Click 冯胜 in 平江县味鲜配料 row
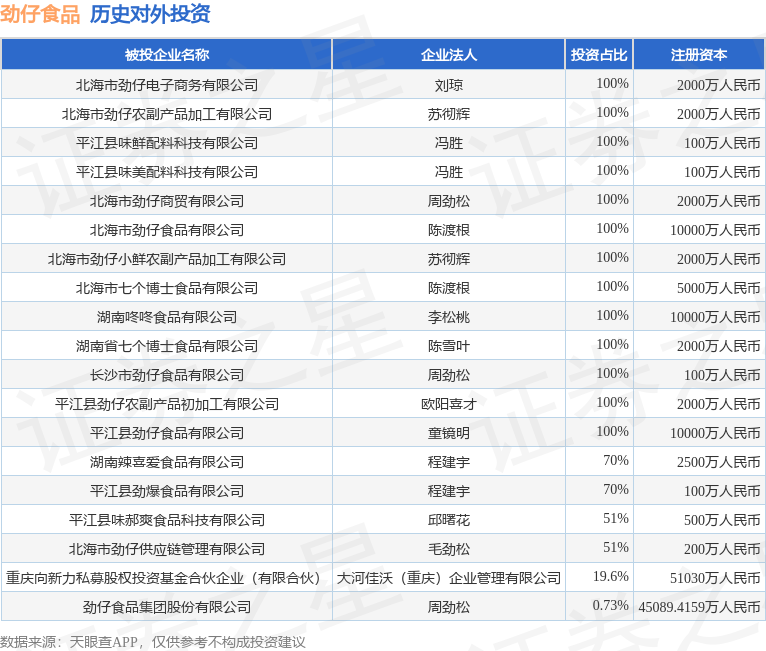Image resolution: width=766 pixels, height=651 pixels. (448, 143)
